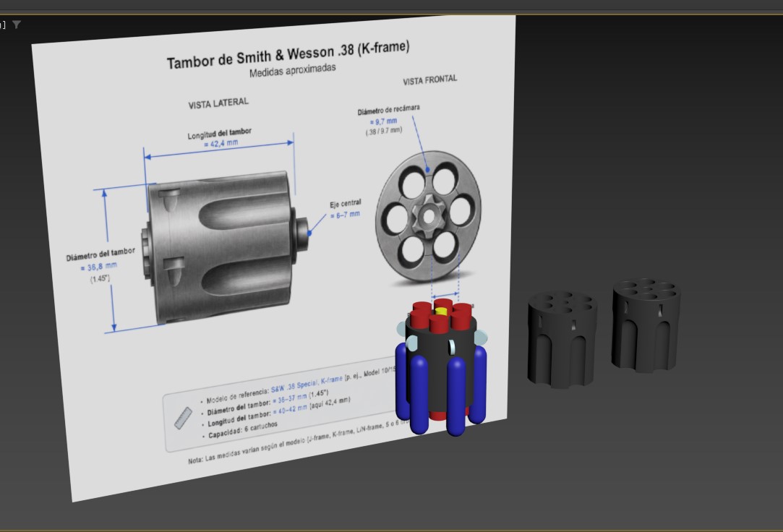
Task: Select the middle dark gray drum model
Action: [561, 338]
